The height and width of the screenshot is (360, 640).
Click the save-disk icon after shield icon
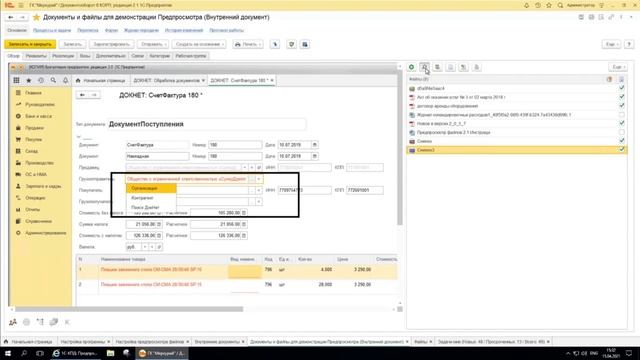pos(305,44)
